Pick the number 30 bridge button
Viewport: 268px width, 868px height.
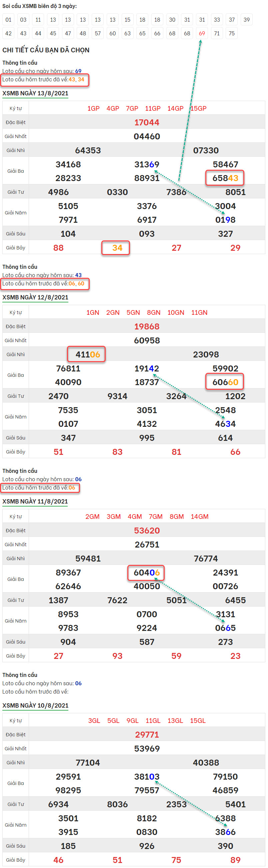(x=172, y=20)
